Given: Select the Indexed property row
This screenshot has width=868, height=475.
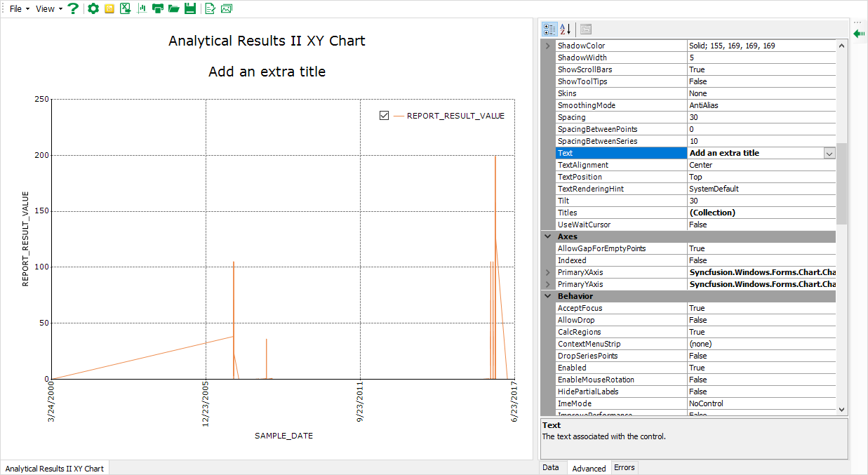Looking at the screenshot, I should point(695,260).
